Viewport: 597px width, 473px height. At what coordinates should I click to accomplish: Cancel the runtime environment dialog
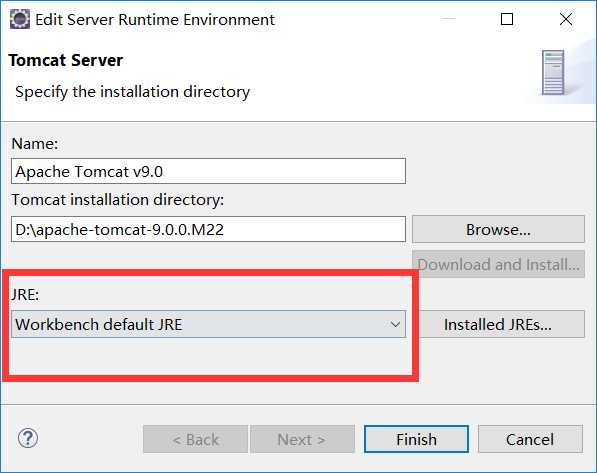pyautogui.click(x=530, y=439)
